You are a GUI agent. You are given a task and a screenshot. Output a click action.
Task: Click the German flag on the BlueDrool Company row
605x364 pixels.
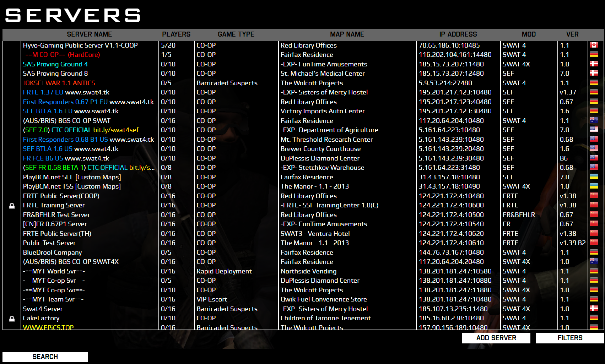click(x=594, y=252)
